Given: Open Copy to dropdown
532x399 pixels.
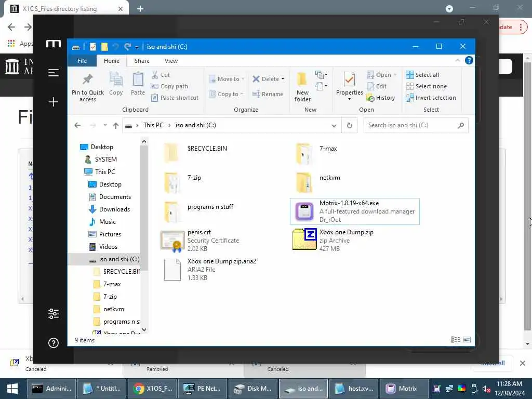Looking at the screenshot, I should click(x=227, y=94).
